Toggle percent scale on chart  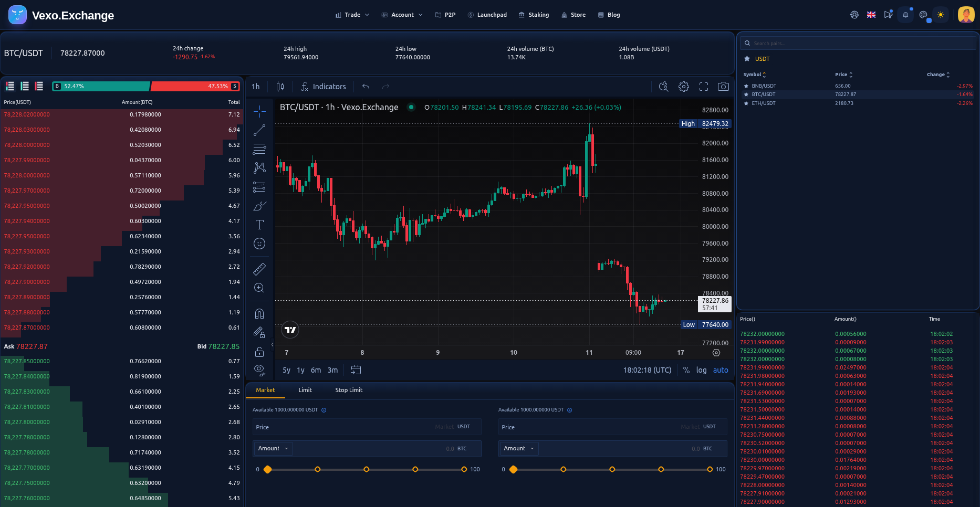686,370
